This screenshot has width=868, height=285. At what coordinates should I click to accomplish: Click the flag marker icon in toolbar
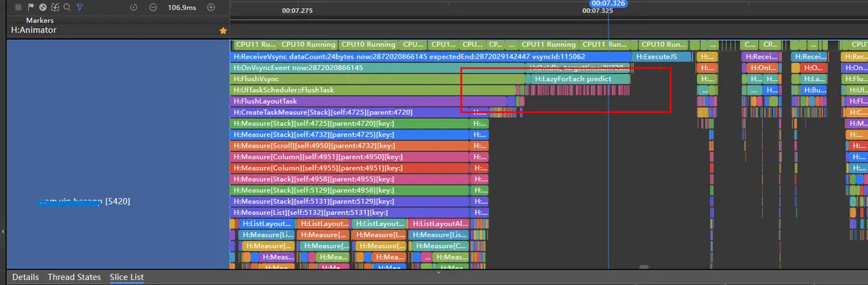tap(30, 7)
